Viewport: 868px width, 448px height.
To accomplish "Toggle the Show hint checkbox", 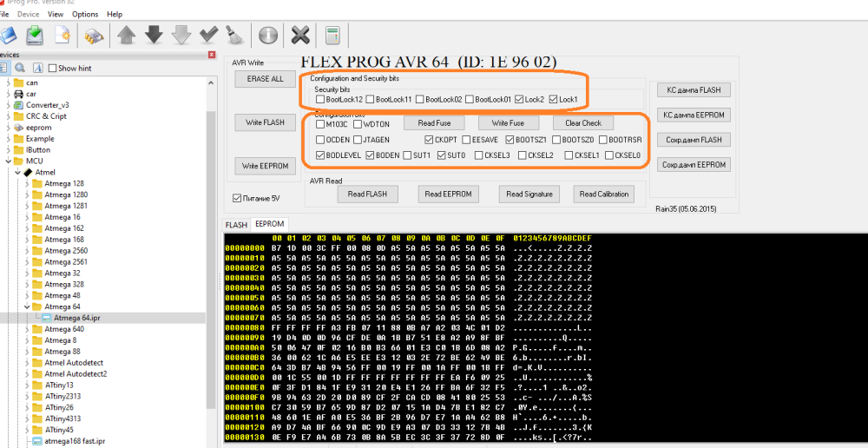I will [x=53, y=68].
